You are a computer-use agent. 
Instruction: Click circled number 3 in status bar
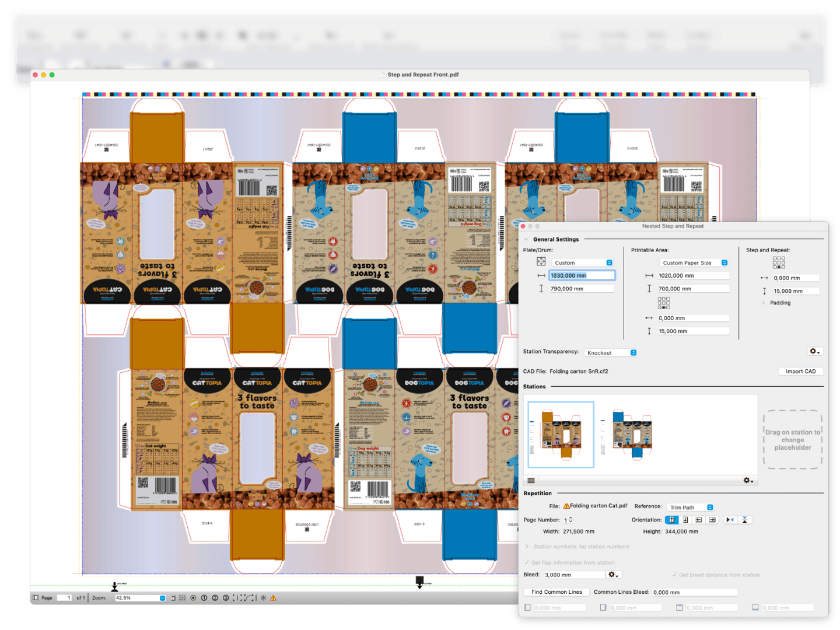226,598
